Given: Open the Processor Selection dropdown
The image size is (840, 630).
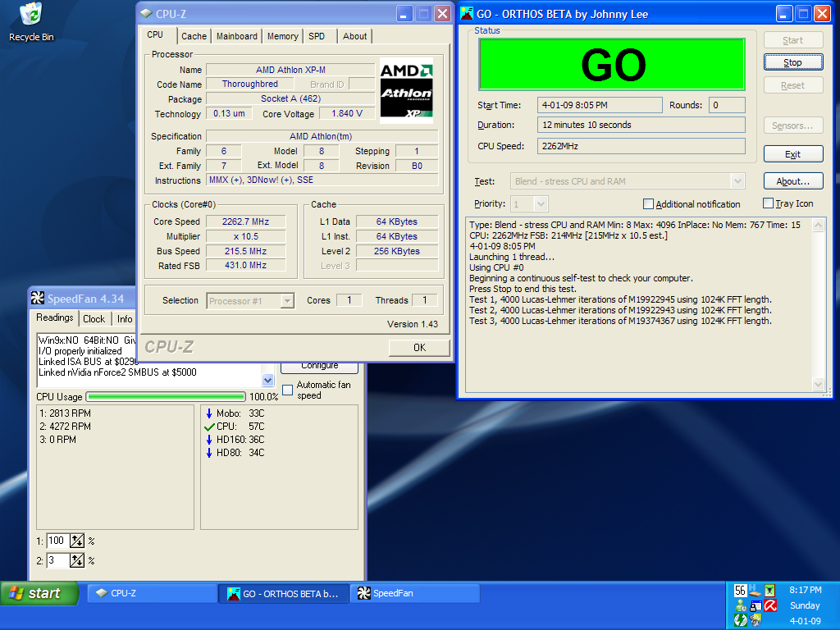Looking at the screenshot, I should [x=286, y=301].
